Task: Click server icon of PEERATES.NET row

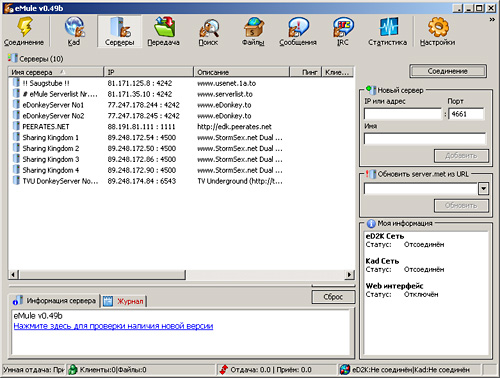Action: (x=16, y=126)
